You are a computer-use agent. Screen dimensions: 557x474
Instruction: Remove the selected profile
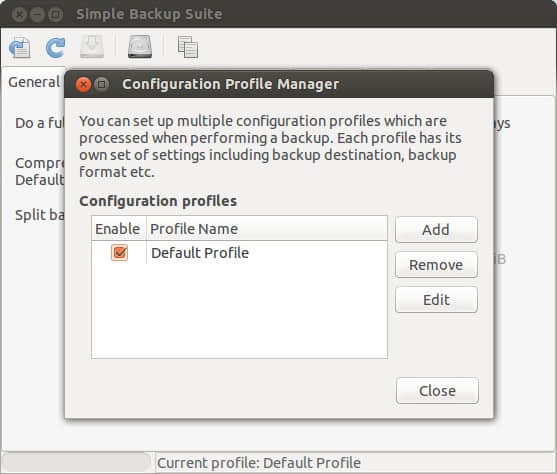(436, 265)
